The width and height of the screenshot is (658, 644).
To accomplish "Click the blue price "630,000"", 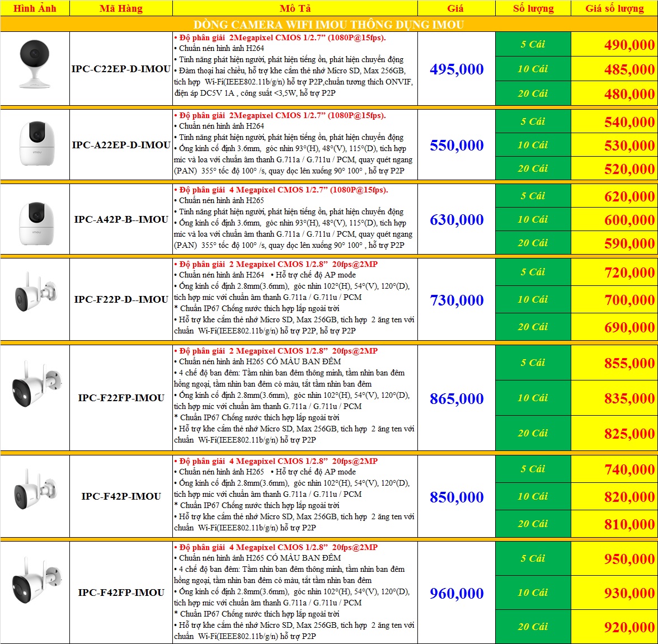I will pyautogui.click(x=457, y=219).
